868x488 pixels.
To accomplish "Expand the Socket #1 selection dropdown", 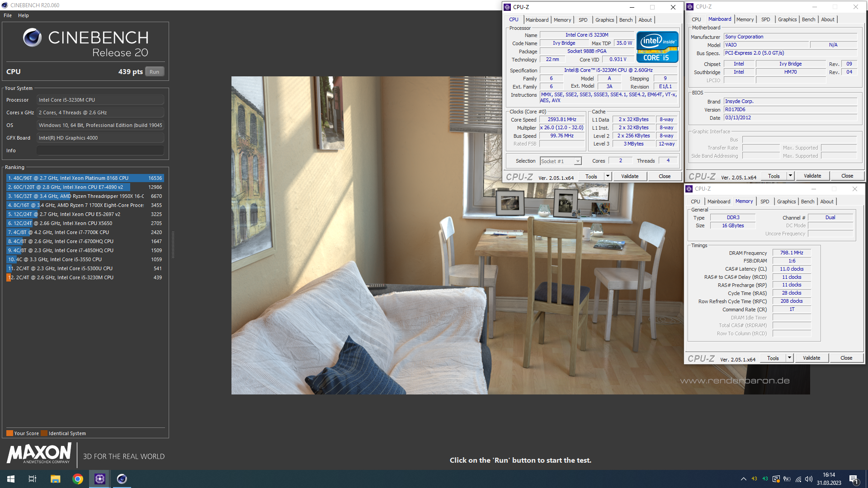I will [577, 161].
